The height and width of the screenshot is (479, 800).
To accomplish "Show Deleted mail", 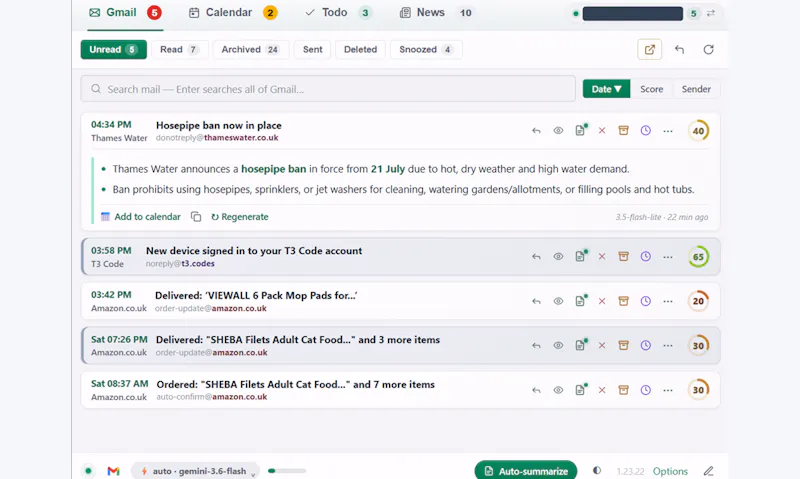I will point(360,49).
